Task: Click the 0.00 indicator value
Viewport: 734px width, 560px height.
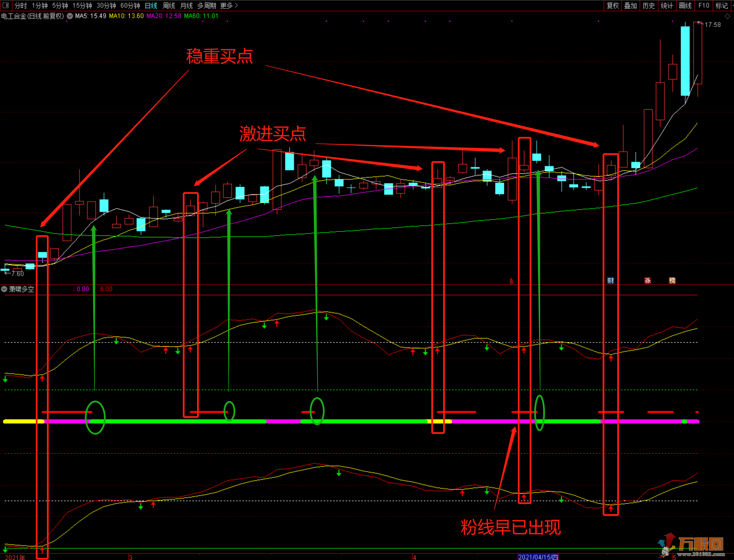Action: (x=83, y=289)
